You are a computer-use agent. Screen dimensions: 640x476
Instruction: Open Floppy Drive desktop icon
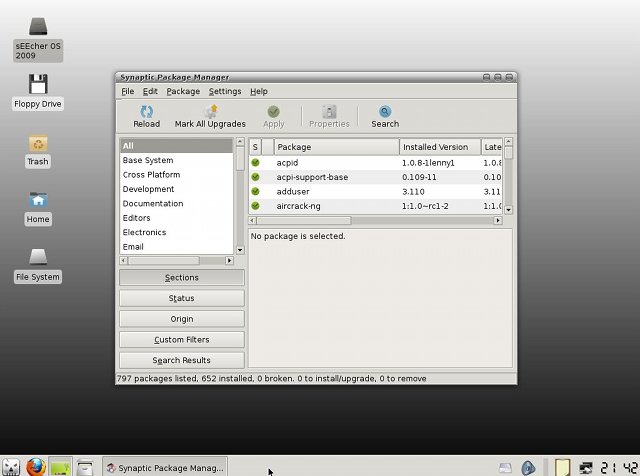[38, 84]
